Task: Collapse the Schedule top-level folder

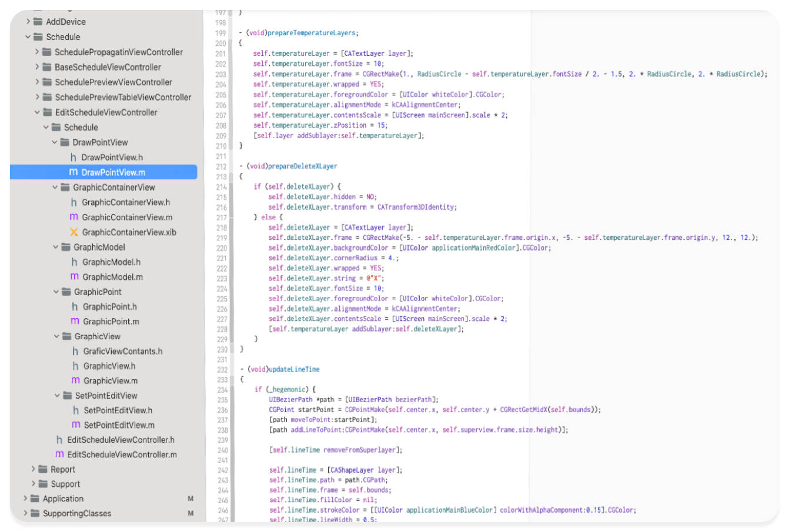Action: pyautogui.click(x=28, y=37)
